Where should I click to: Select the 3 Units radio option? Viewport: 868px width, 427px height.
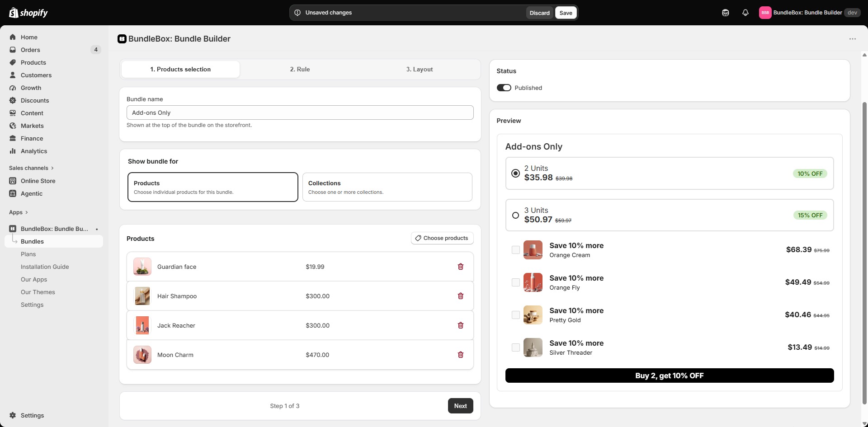pos(515,216)
